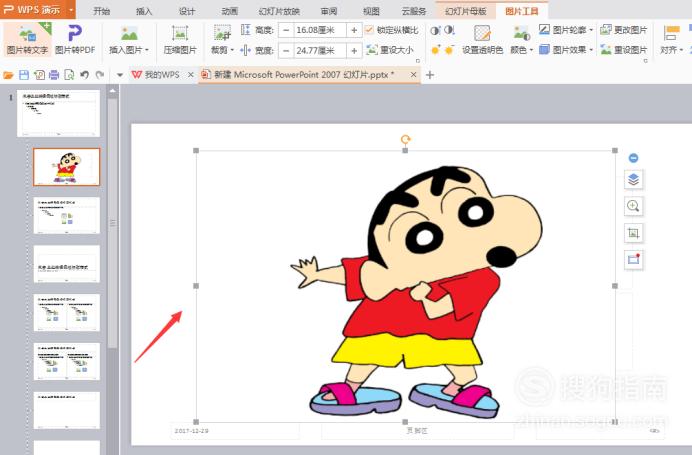The height and width of the screenshot is (455, 692).
Task: Switch to the 开始 Home tab
Action: tap(102, 11)
